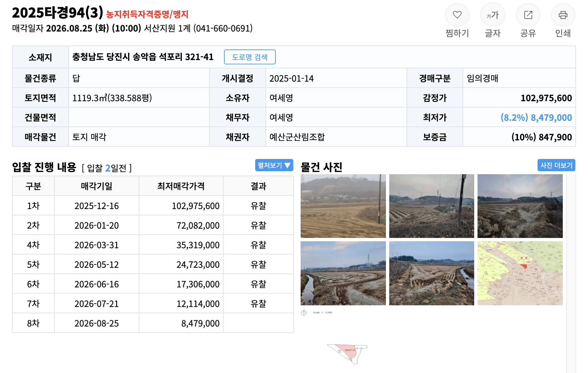This screenshot has width=588, height=373.
Task: Click debtor 여세영 in 채무자 row
Action: click(281, 118)
